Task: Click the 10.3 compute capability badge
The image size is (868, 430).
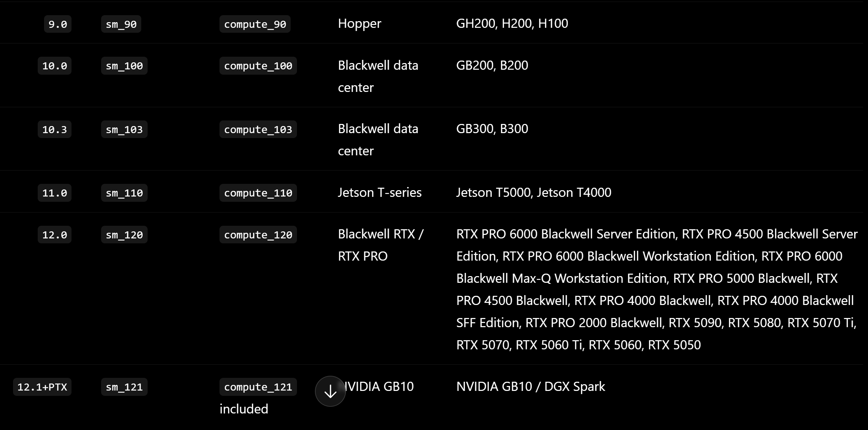Action: pyautogui.click(x=55, y=129)
